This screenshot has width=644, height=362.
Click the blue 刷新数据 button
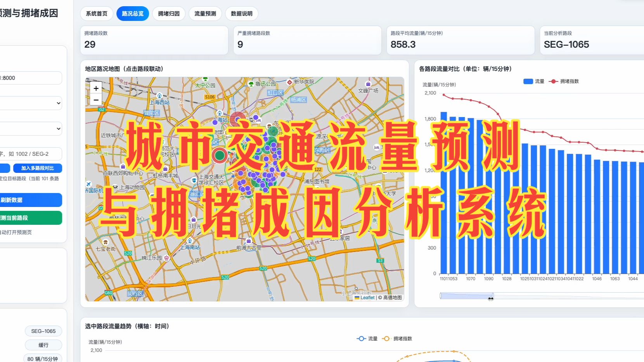click(31, 200)
